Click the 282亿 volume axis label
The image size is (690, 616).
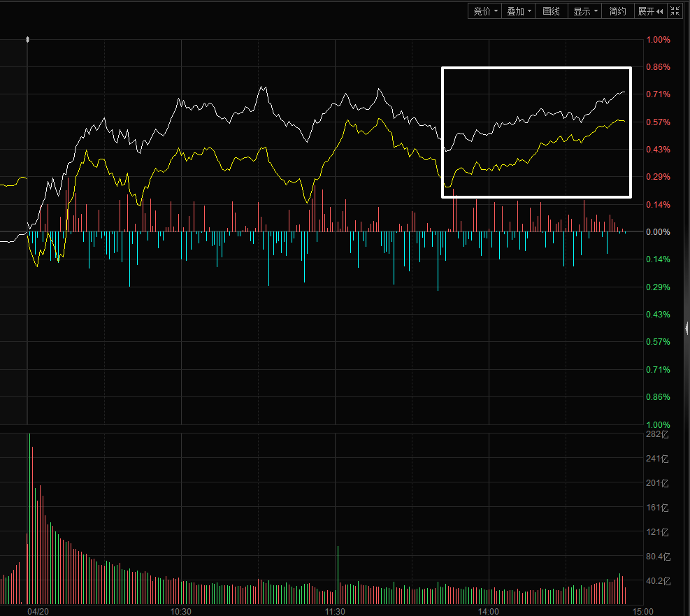point(658,435)
